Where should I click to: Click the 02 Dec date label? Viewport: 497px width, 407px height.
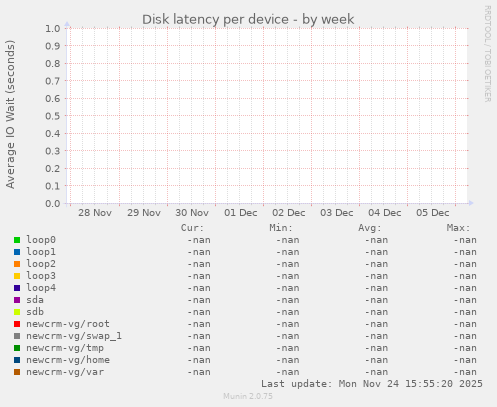pos(289,213)
